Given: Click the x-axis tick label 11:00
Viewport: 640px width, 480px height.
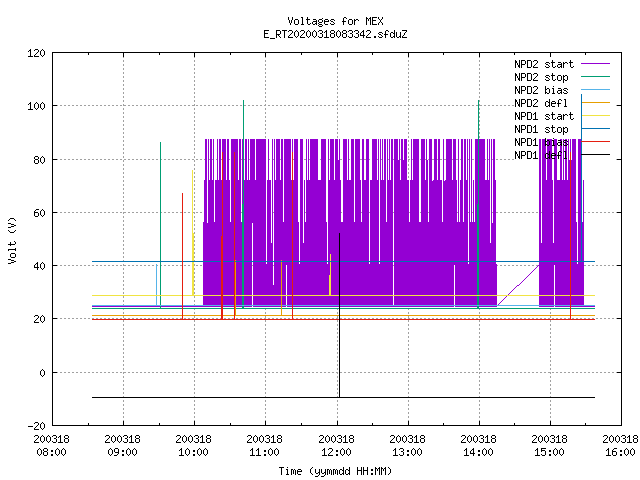Looking at the screenshot, I should tap(264, 452).
